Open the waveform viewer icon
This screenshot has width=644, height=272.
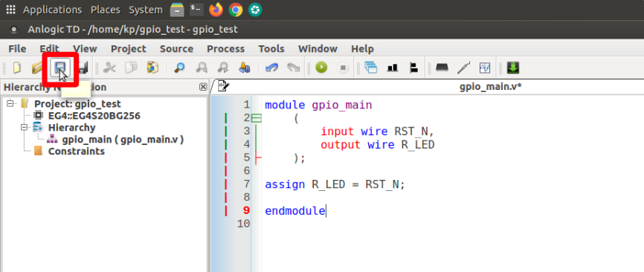[485, 68]
